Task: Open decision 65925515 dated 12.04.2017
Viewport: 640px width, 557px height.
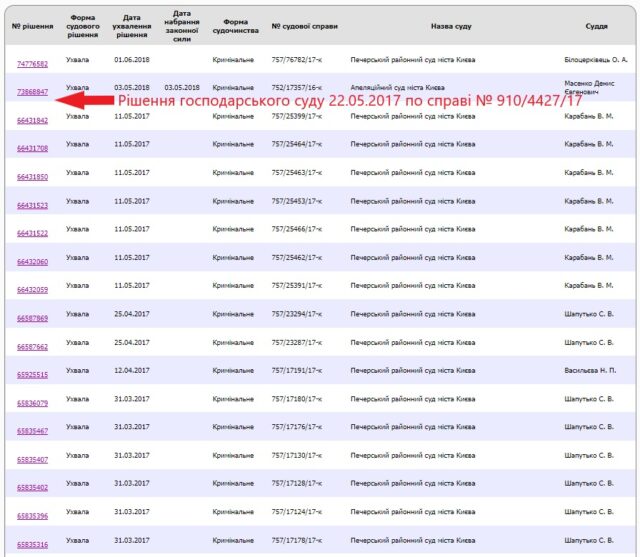Action: (x=32, y=375)
